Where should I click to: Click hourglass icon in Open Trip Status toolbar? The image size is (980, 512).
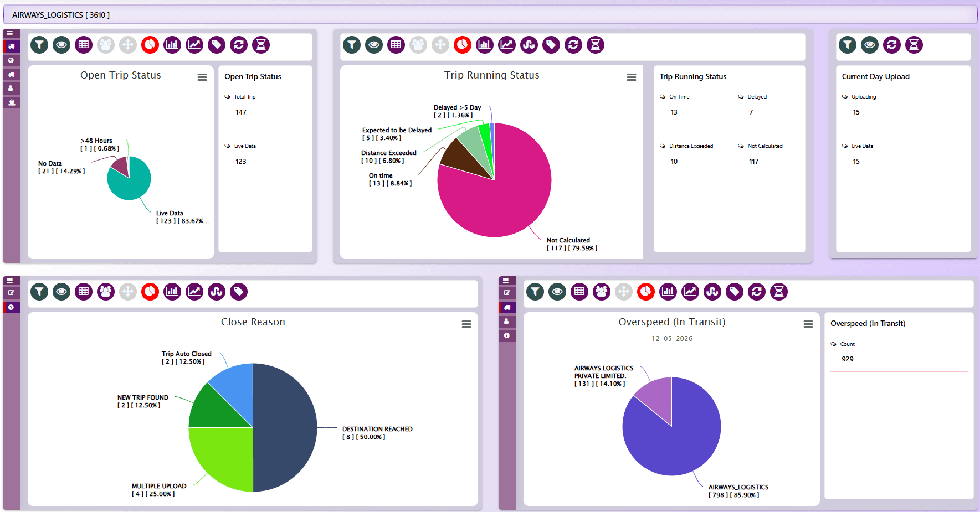pos(261,45)
